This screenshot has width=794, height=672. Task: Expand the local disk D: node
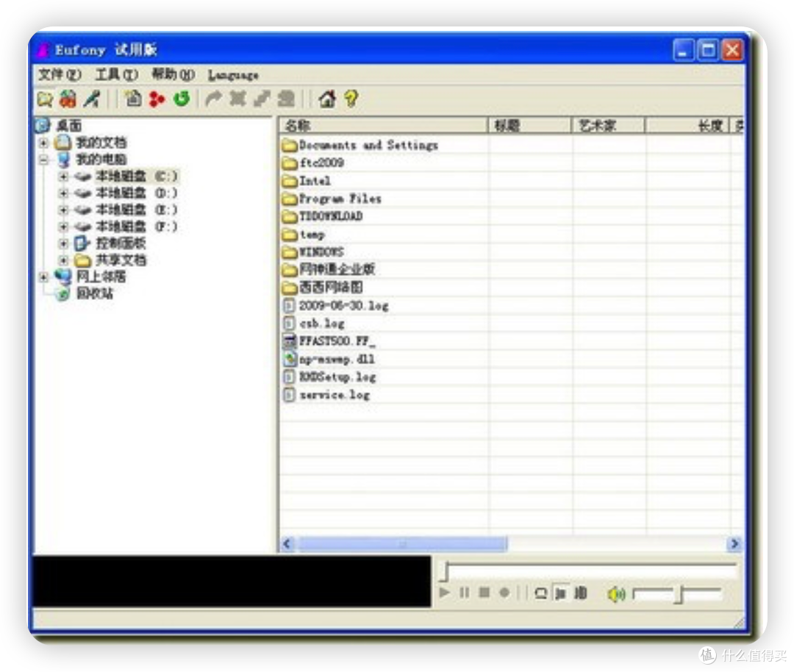[63, 193]
